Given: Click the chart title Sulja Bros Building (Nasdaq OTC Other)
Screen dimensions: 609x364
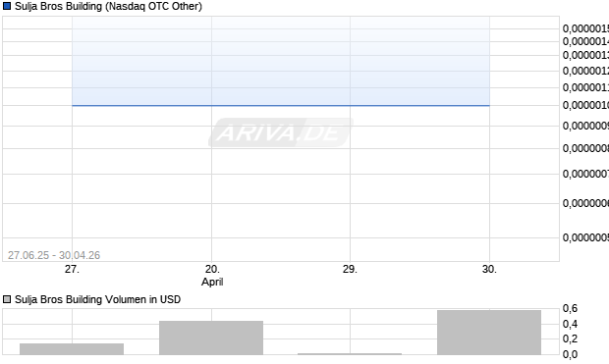Looking at the screenshot, I should [x=108, y=6].
